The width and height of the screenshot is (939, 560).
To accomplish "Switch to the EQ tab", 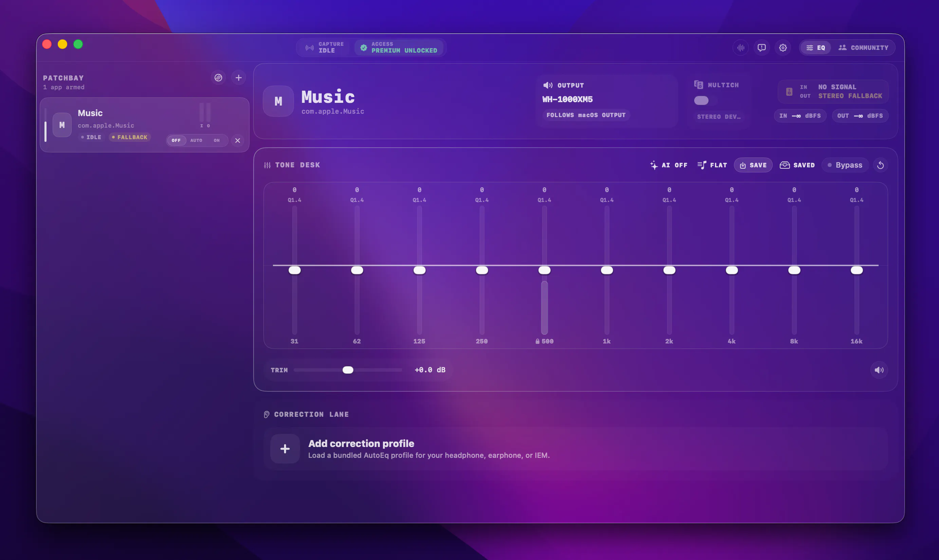I will pyautogui.click(x=815, y=48).
